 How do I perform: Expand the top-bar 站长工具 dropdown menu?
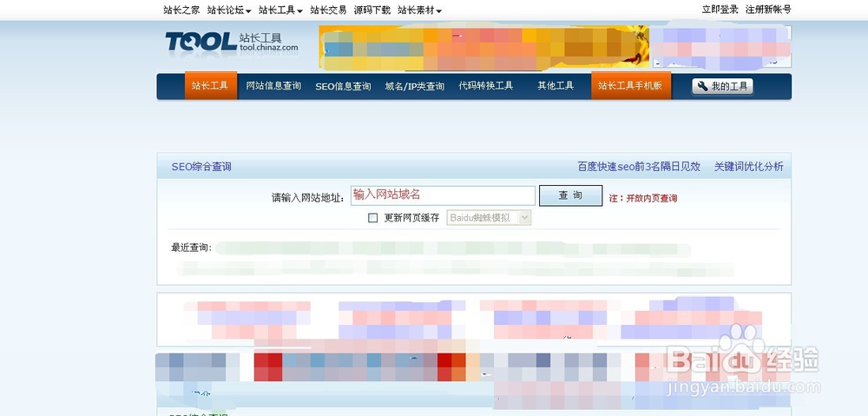(280, 10)
